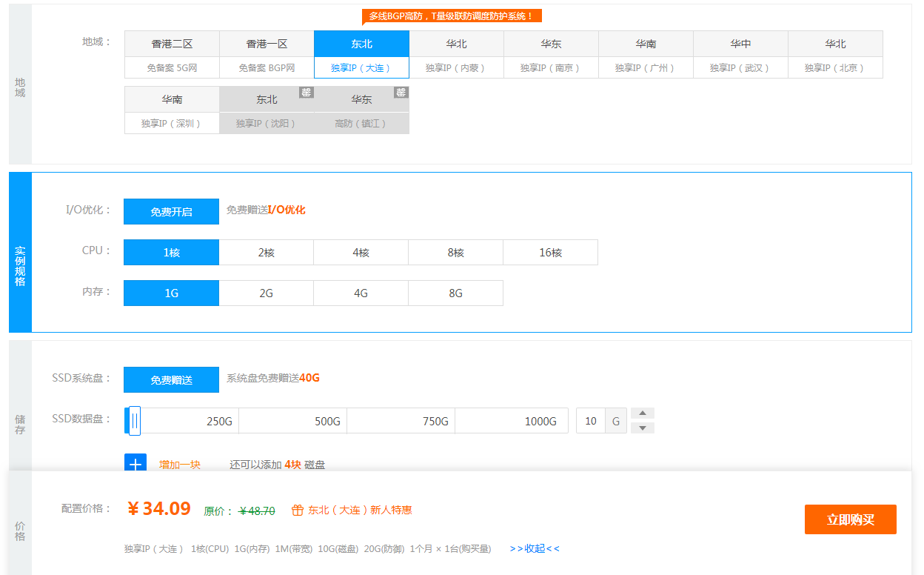Image resolution: width=924 pixels, height=575 pixels.
Task: Click the 售罄 badge on 东北（沈阳）
Action: tap(306, 93)
